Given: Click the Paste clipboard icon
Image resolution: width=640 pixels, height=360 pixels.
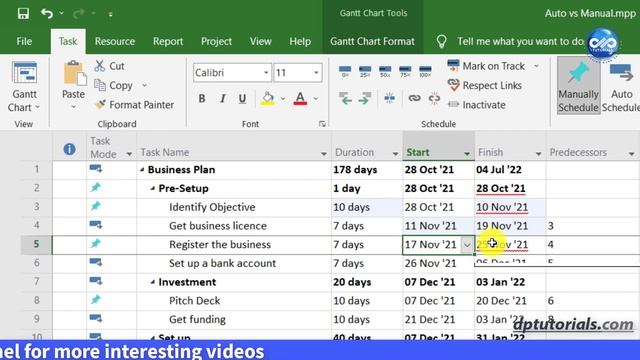Looking at the screenshot, I should [x=74, y=74].
